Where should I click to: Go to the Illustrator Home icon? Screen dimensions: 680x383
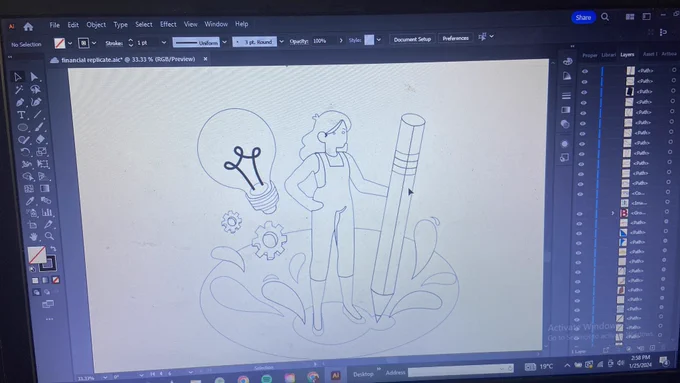(28, 27)
